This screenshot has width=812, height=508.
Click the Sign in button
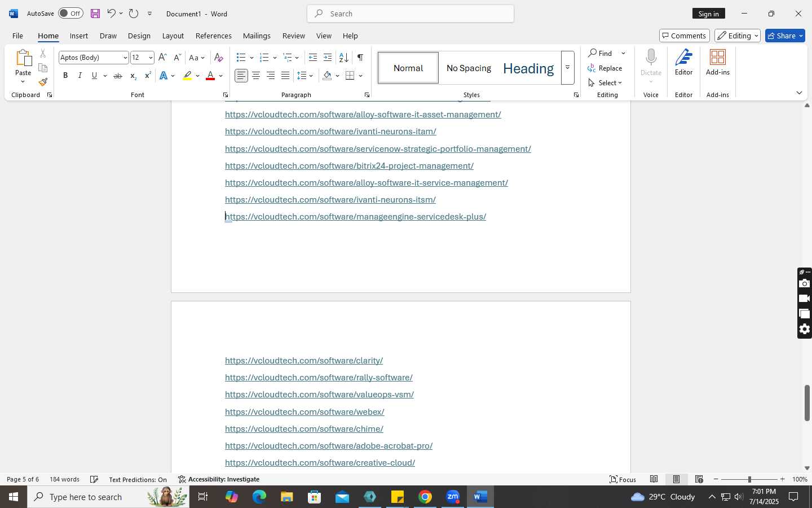(708, 14)
